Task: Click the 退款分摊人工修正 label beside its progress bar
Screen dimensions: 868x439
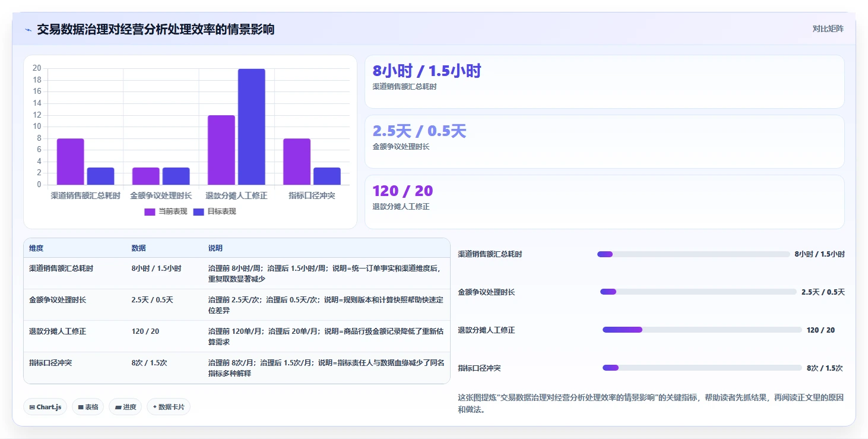Action: (x=486, y=330)
